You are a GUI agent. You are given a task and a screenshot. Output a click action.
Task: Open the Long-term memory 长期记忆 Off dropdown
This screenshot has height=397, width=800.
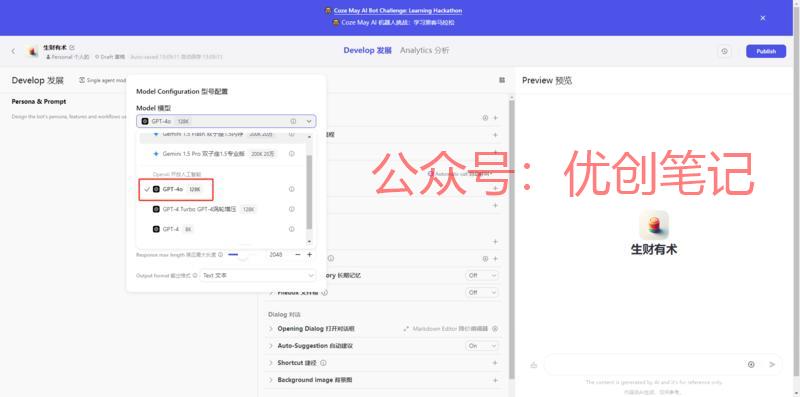[482, 276]
